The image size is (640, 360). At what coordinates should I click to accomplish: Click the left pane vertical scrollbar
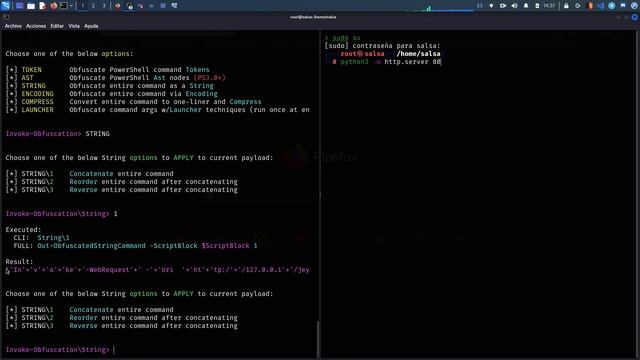(x=318, y=339)
